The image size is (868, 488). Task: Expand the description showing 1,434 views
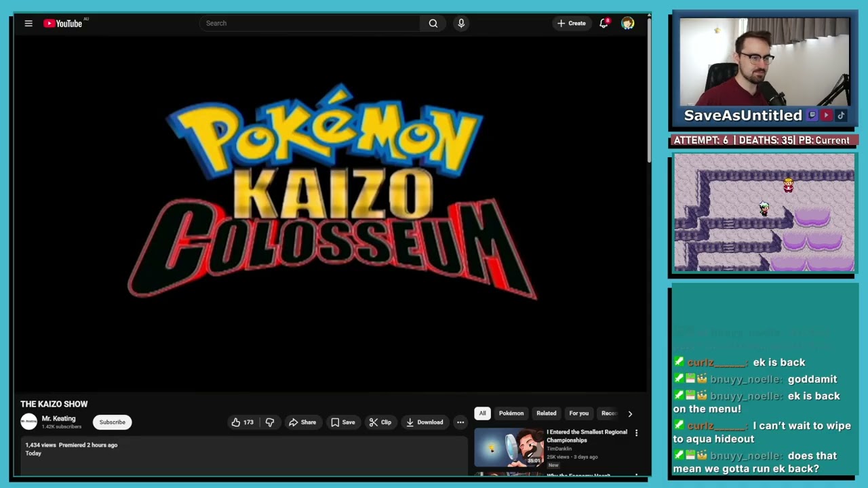click(x=244, y=456)
